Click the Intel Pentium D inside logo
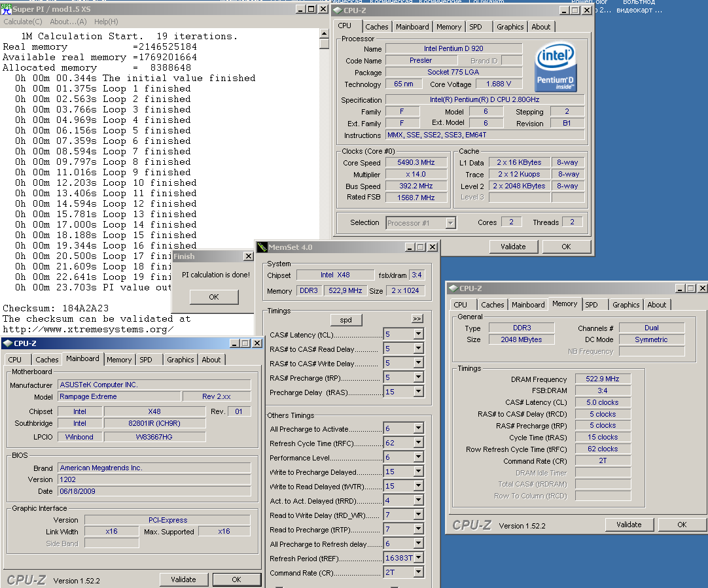This screenshot has width=708, height=588. click(555, 67)
